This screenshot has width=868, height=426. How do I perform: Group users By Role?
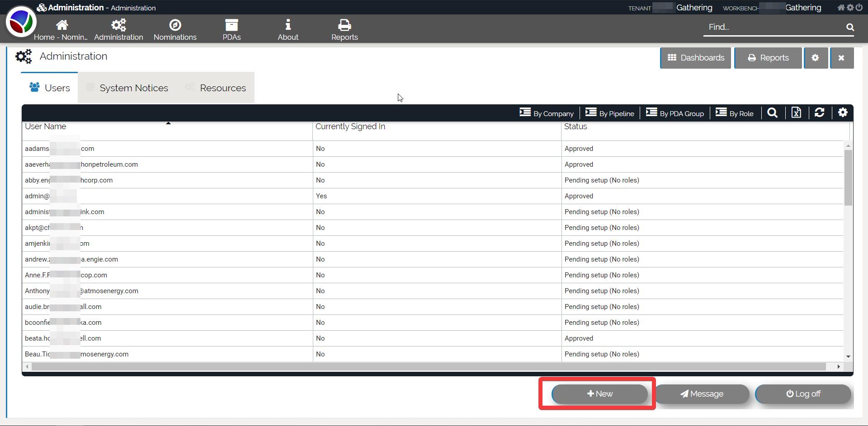pyautogui.click(x=735, y=113)
